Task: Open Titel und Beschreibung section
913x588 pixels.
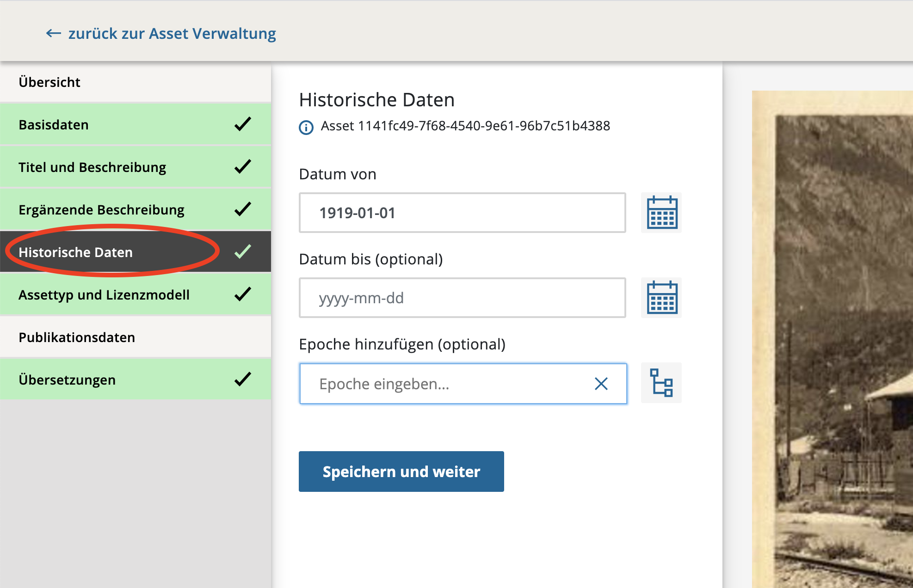Action: (136, 167)
